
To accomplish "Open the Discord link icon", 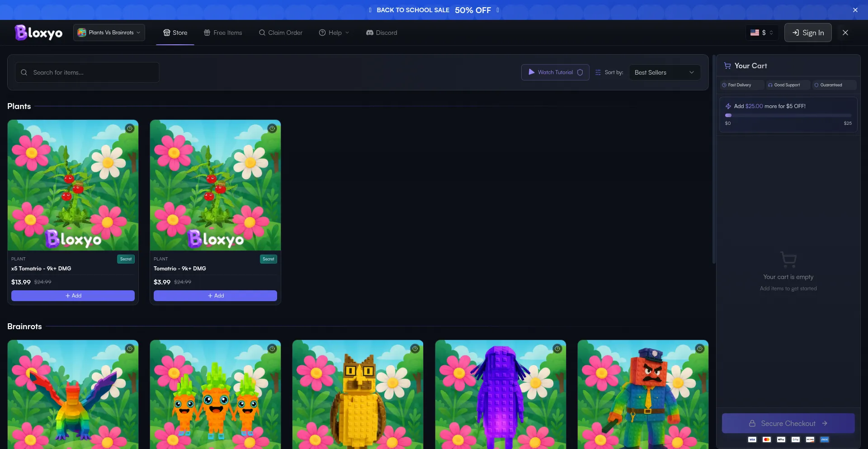I will pos(369,33).
